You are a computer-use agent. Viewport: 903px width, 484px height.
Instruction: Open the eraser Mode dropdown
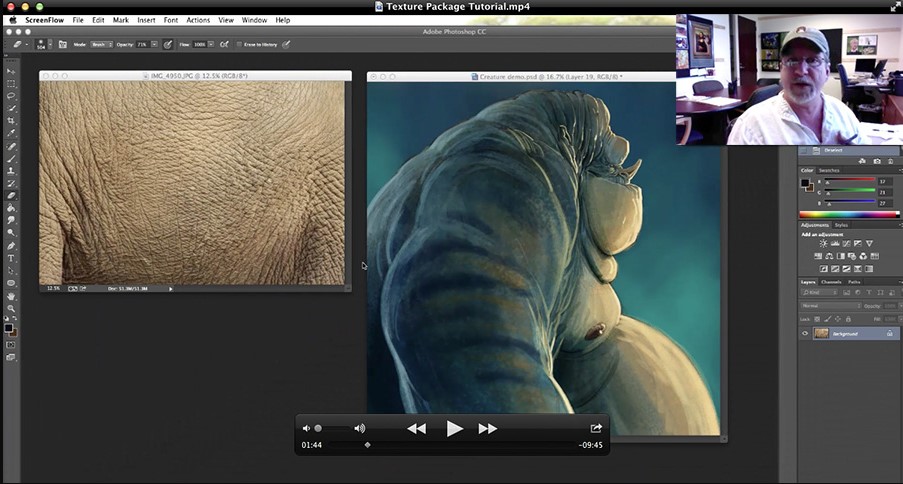[x=100, y=44]
